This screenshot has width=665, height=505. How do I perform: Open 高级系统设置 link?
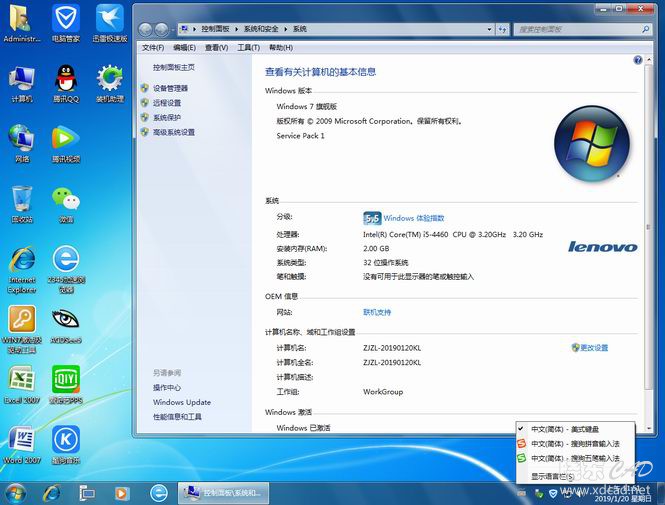[x=174, y=132]
